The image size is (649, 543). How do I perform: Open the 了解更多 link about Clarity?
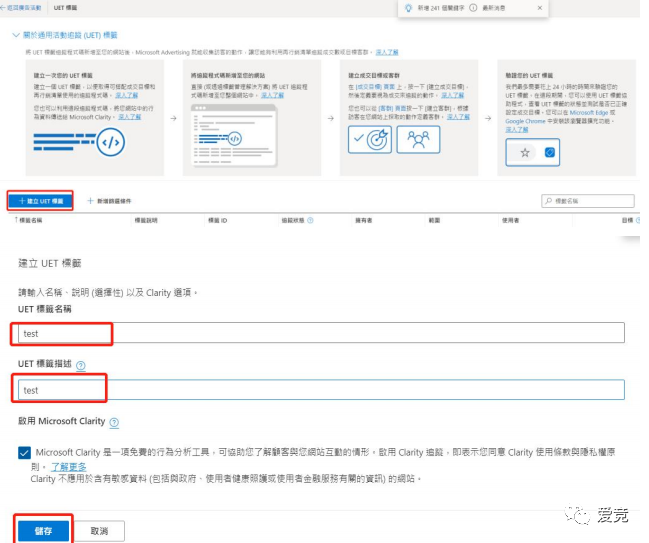pyautogui.click(x=69, y=467)
